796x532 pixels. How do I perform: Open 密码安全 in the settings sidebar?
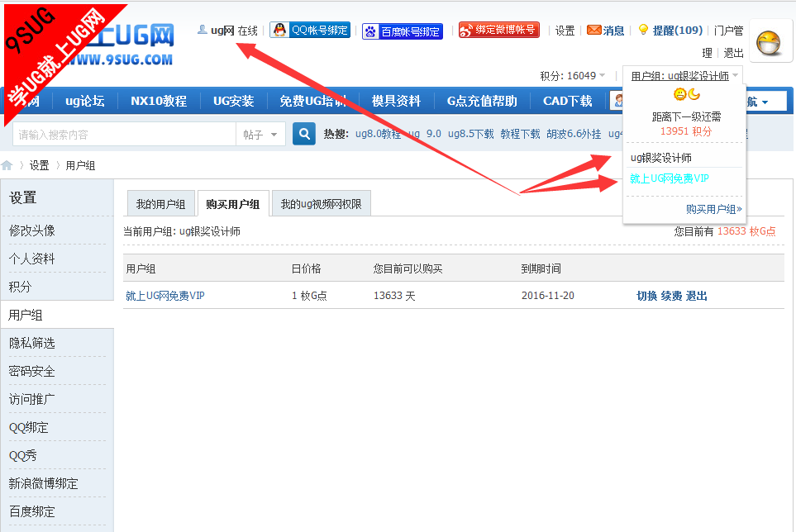click(32, 371)
